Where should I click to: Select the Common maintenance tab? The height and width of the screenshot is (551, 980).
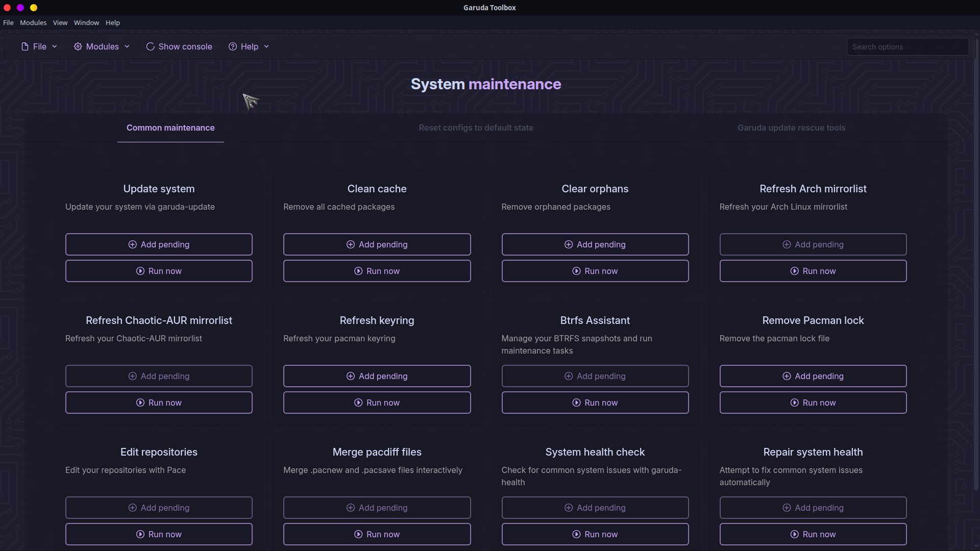(170, 128)
